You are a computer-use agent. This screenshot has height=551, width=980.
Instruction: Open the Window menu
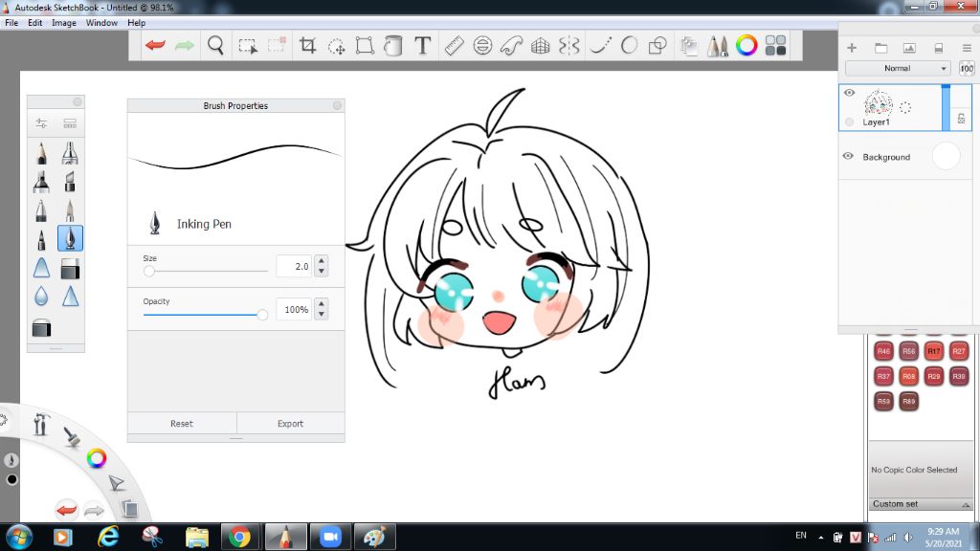101,23
